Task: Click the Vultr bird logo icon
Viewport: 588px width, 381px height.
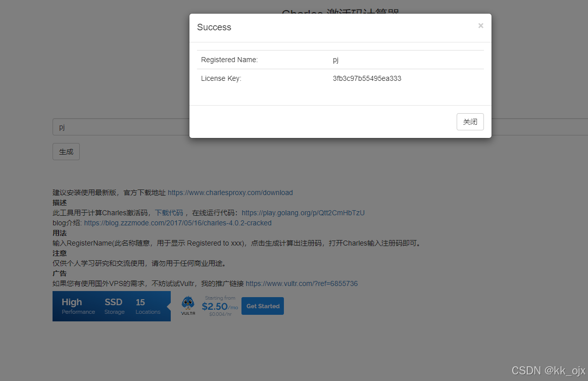Action: point(188,306)
